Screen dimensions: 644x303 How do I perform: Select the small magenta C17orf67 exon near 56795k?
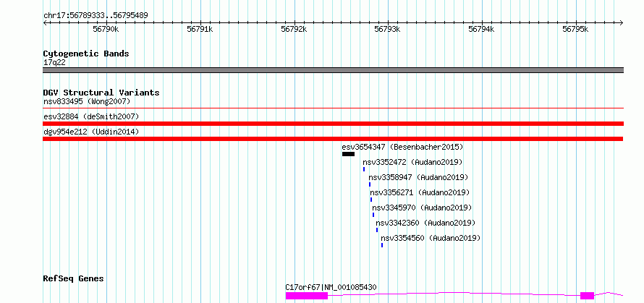point(587,296)
